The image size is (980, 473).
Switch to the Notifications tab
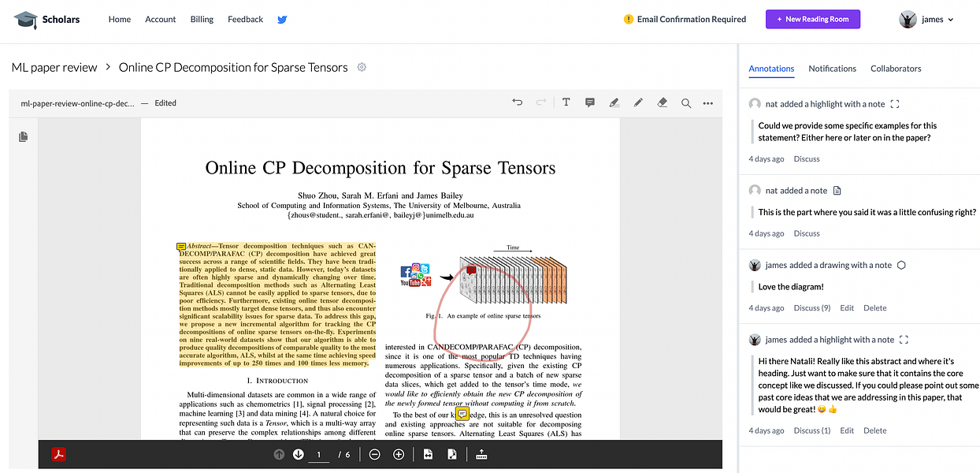point(832,69)
